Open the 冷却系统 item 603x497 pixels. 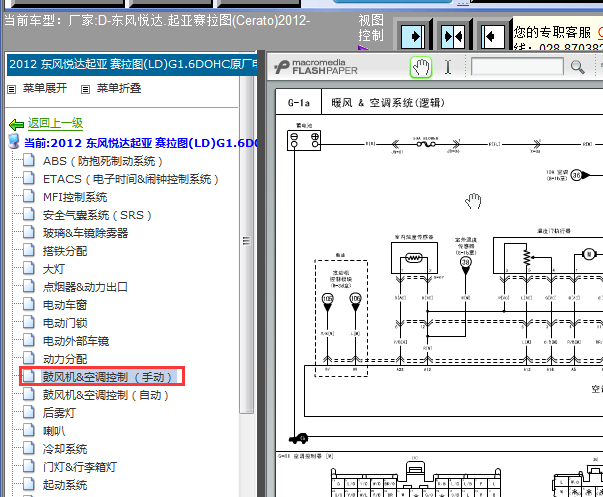(65, 449)
